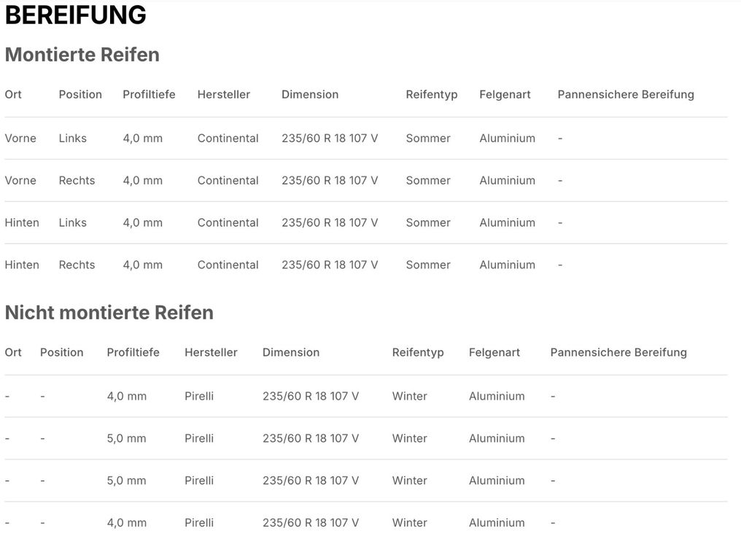Select Pirelli in first unmounted tire row
Image resolution: width=741 pixels, height=560 pixels.
(x=199, y=397)
